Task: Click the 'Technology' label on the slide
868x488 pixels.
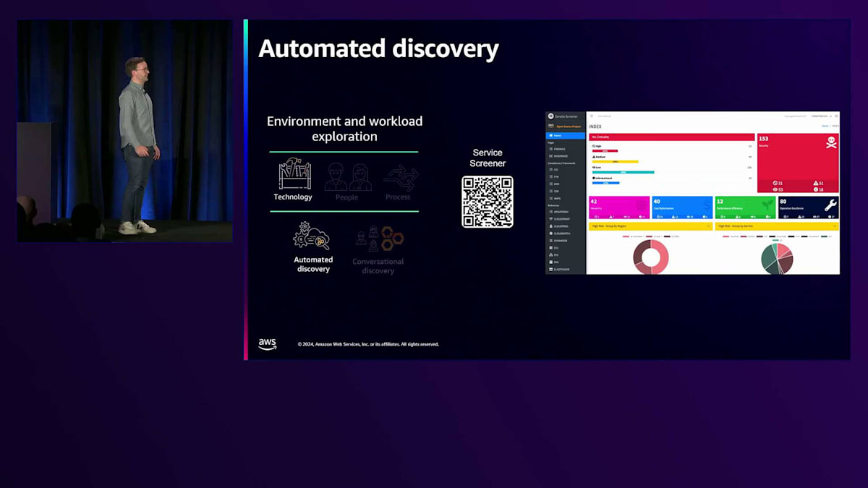Action: pyautogui.click(x=293, y=197)
